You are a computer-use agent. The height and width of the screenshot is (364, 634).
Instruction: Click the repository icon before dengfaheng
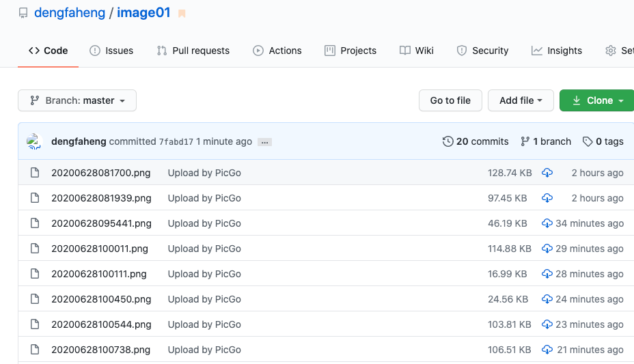pos(23,13)
